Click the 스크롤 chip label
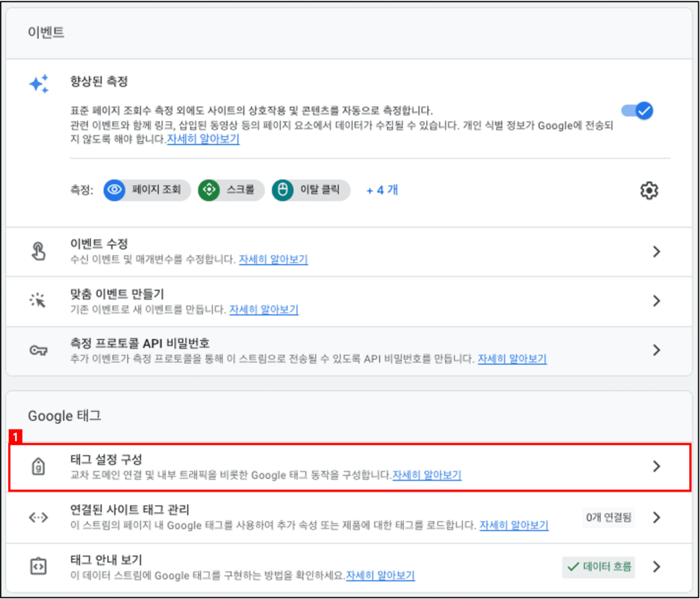The width and height of the screenshot is (700, 599). 241,189
